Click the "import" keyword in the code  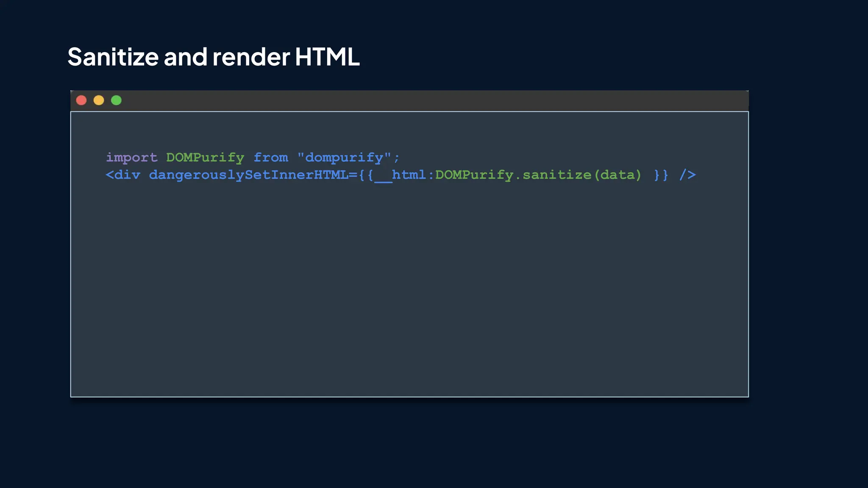(131, 158)
